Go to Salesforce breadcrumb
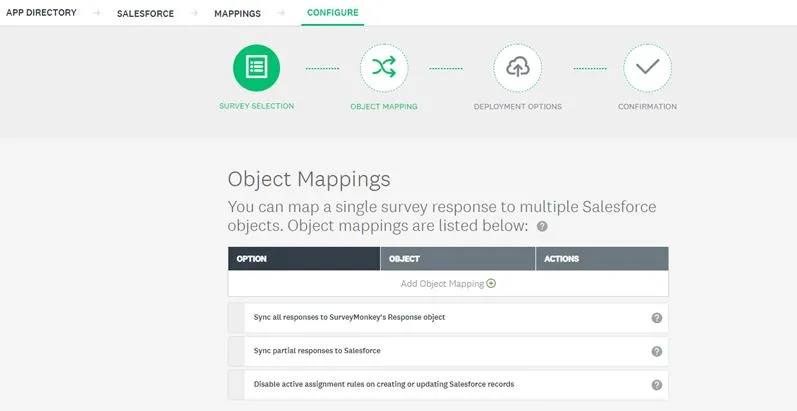Screen dimensions: 797x411 click(x=145, y=14)
